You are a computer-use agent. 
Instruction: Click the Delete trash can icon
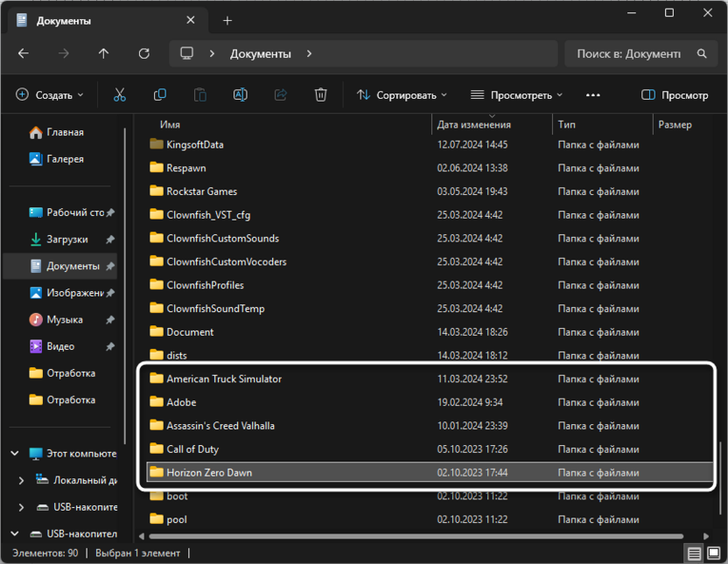(320, 95)
